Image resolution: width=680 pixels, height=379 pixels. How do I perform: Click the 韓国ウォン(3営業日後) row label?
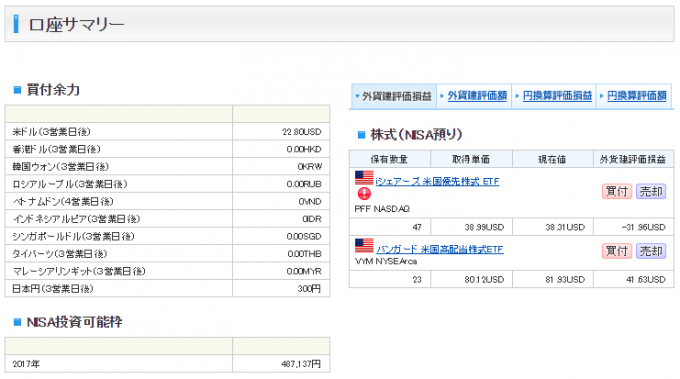(x=61, y=167)
